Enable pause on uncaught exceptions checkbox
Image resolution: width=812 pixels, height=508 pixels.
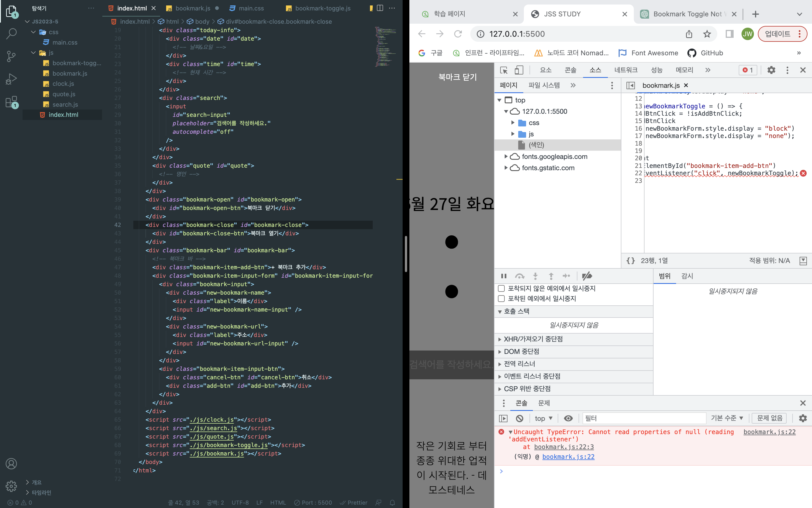click(x=501, y=288)
